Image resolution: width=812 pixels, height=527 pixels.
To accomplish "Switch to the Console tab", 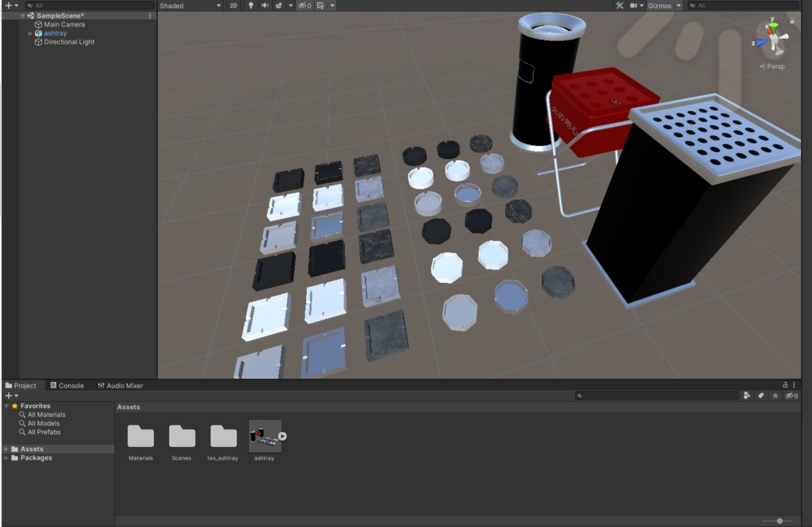I will tap(67, 385).
